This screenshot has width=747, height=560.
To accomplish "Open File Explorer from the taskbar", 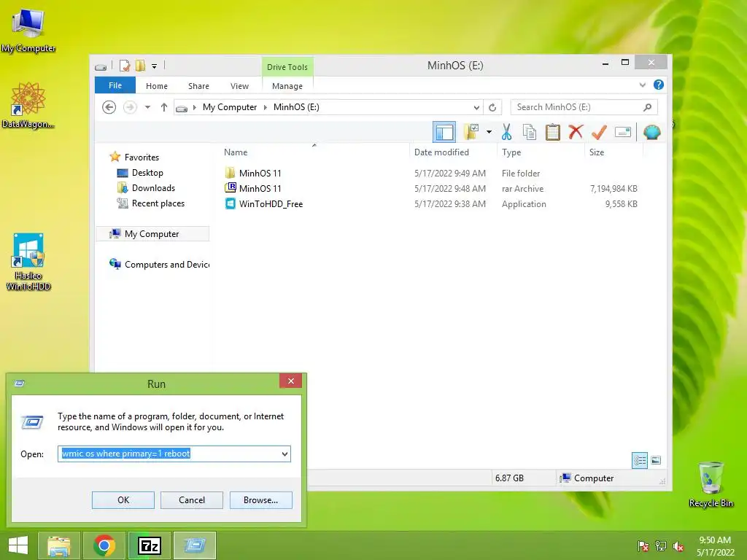I will coord(59,545).
